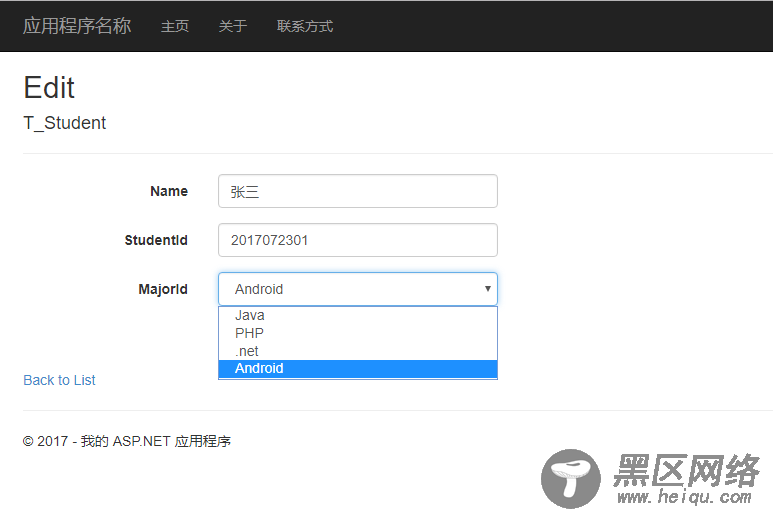
Task: Click the T_Student subheading
Action: [x=65, y=123]
